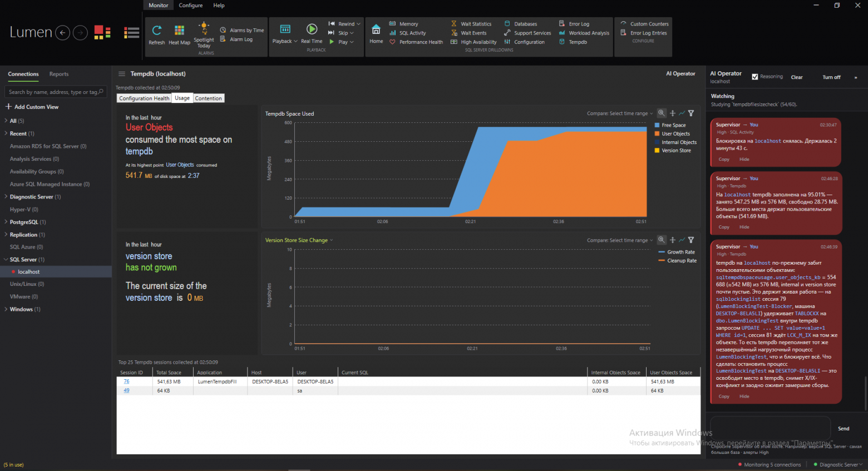Image resolution: width=868 pixels, height=471 pixels.
Task: Open the Play dropdown
Action: [x=341, y=42]
